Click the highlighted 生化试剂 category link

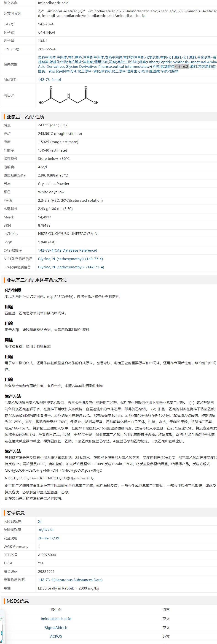pyautogui.click(x=182, y=66)
